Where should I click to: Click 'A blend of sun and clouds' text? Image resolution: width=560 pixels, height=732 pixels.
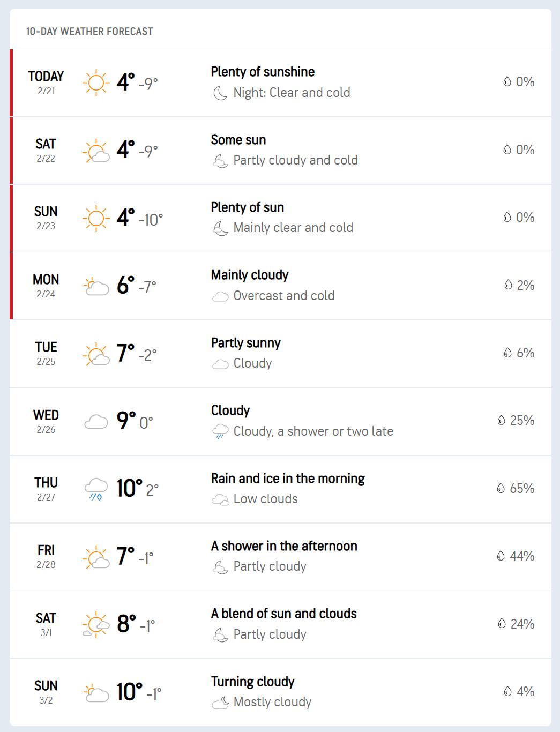283,614
